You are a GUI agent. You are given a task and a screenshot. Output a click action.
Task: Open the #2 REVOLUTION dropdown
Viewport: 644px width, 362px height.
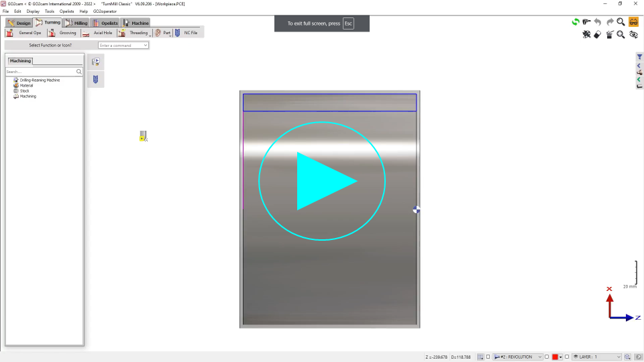[518, 357]
